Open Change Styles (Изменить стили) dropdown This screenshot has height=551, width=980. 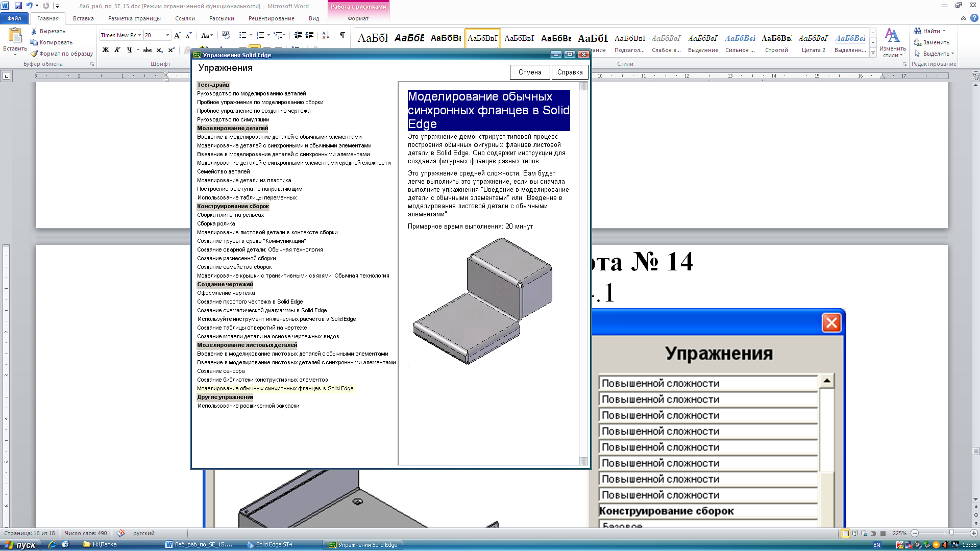tap(892, 43)
